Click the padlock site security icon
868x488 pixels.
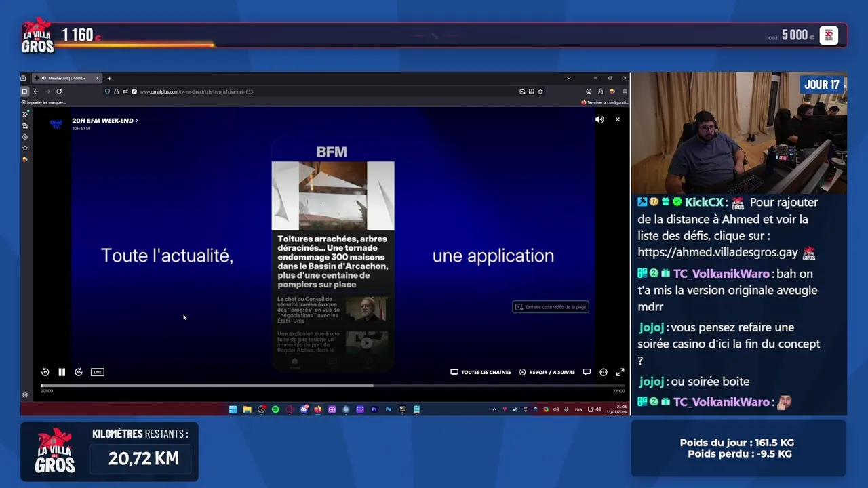(116, 91)
